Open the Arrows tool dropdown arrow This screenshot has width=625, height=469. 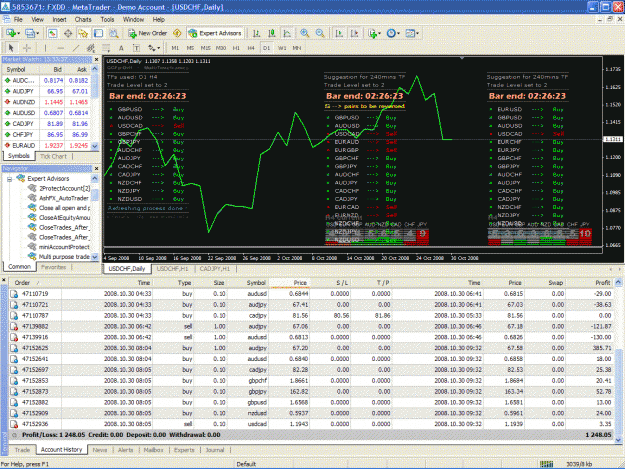[159, 48]
